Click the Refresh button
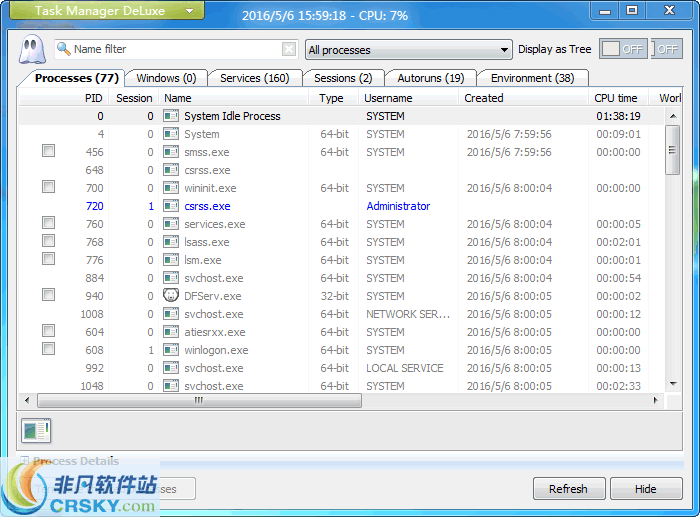Viewport: 700px width, 517px height. point(569,489)
